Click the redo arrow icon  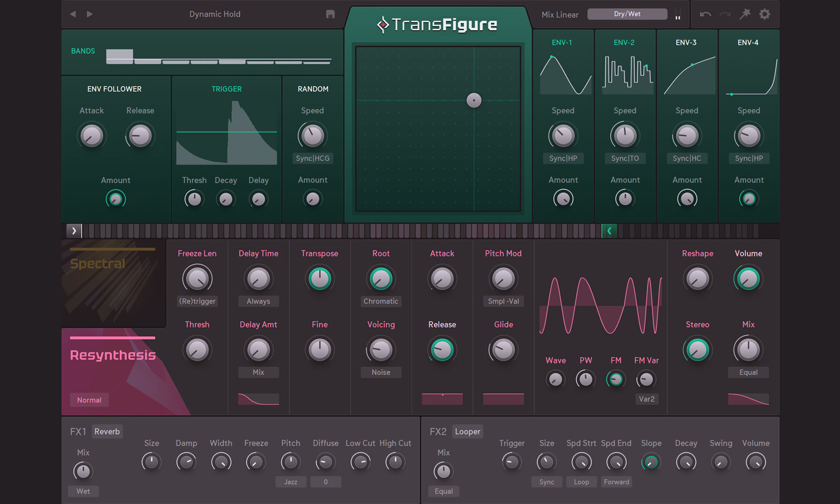(x=725, y=14)
